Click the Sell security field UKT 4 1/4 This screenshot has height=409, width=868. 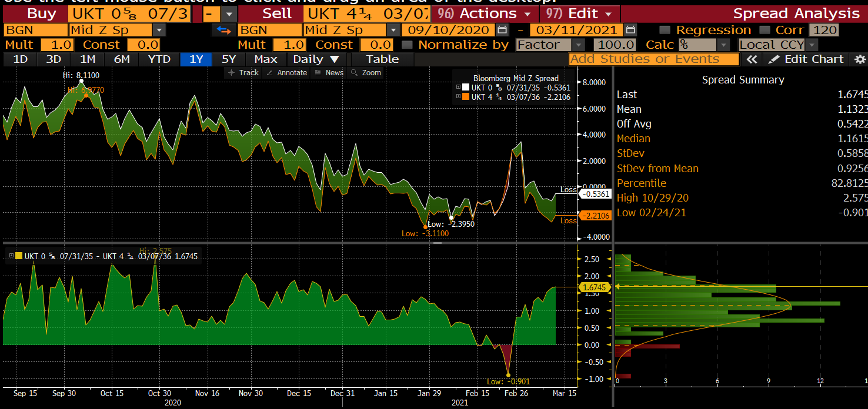(x=366, y=14)
